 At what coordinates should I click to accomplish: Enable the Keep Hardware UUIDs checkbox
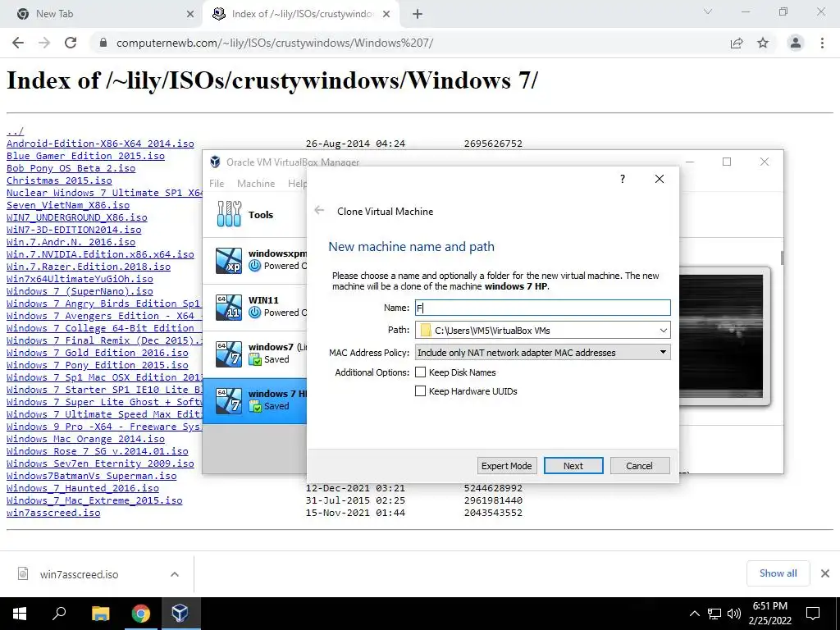pos(421,391)
